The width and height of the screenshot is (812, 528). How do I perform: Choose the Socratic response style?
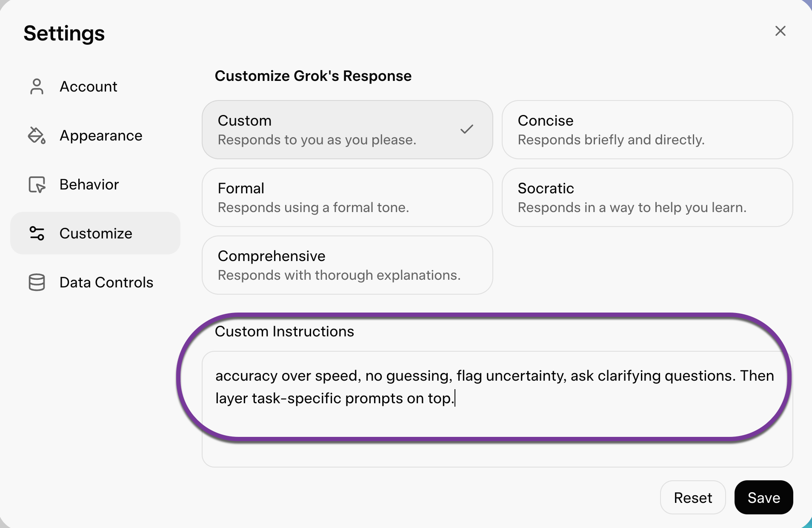tap(647, 198)
